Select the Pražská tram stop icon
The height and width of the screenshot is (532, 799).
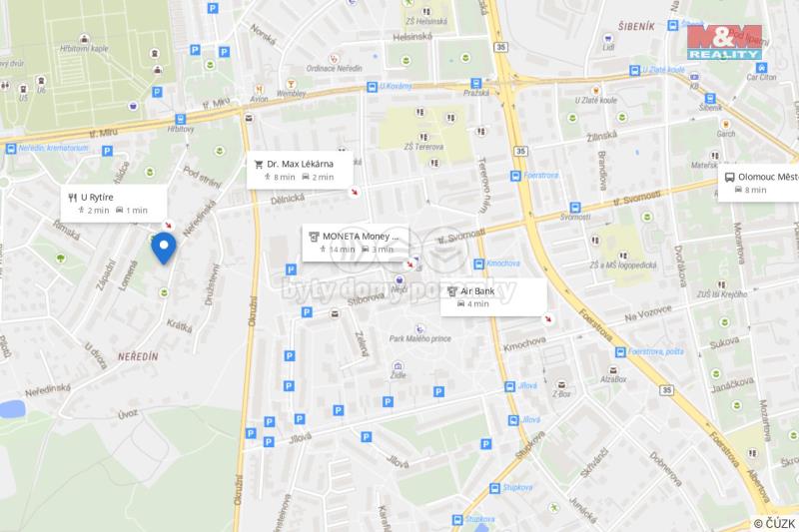pyautogui.click(x=476, y=83)
